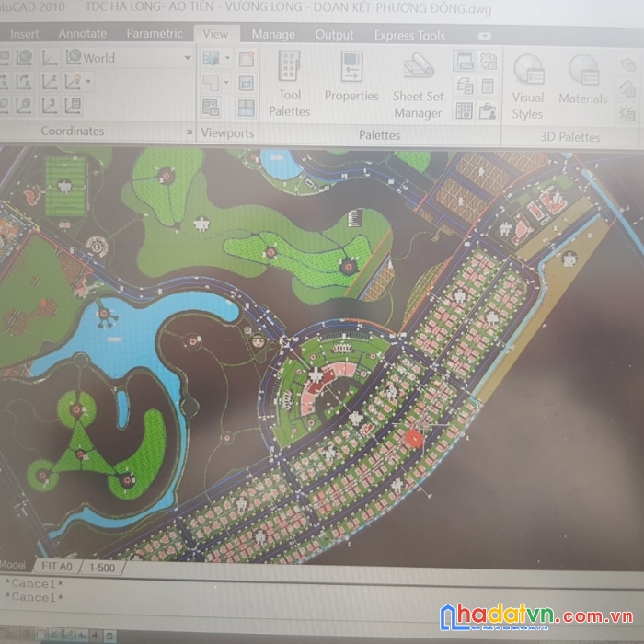644x644 pixels.
Task: Toggle the plus-sign status bar button
Action: (x=96, y=636)
